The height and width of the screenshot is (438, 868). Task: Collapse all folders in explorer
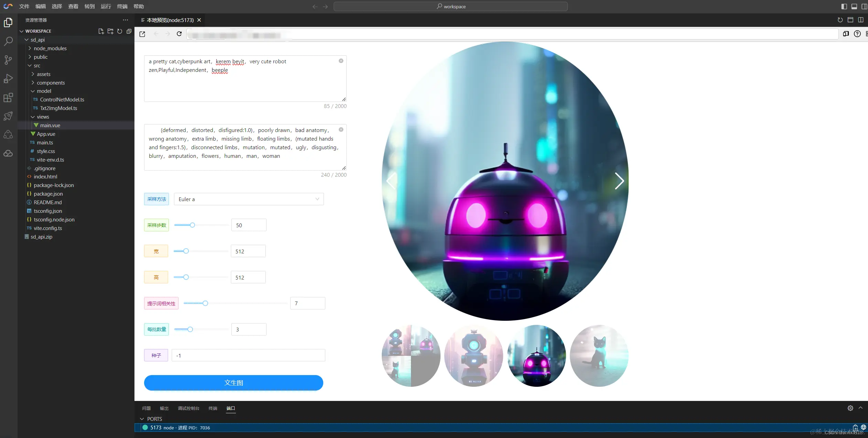pos(129,31)
